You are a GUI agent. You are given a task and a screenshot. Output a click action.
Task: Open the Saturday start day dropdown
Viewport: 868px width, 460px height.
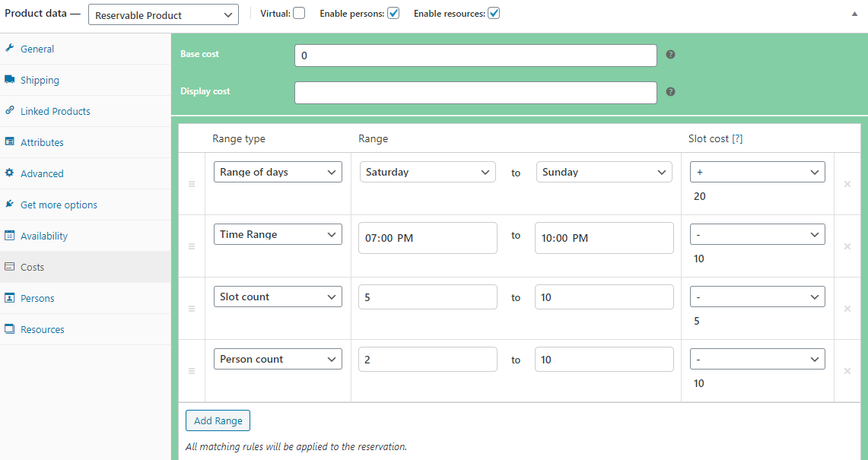pyautogui.click(x=427, y=173)
